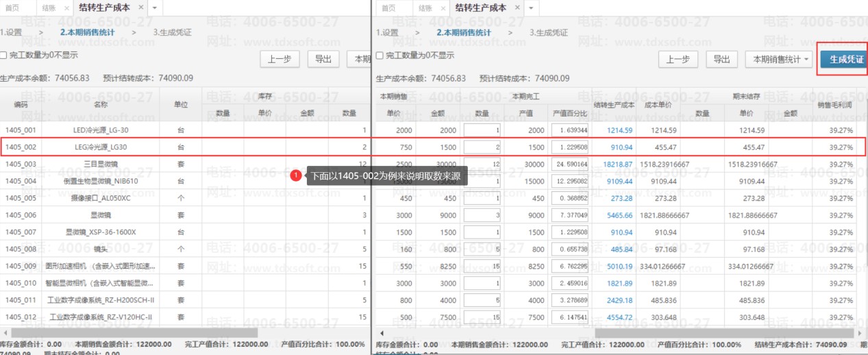
Task: Click quantity input showing 12 in 本期完工
Action: (483, 164)
